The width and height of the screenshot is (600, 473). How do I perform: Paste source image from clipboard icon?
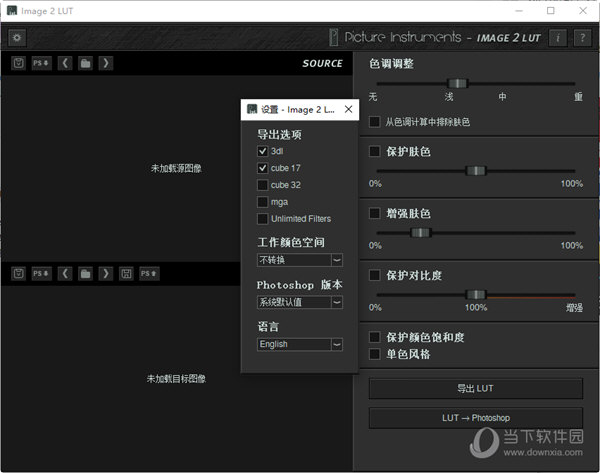[18, 63]
